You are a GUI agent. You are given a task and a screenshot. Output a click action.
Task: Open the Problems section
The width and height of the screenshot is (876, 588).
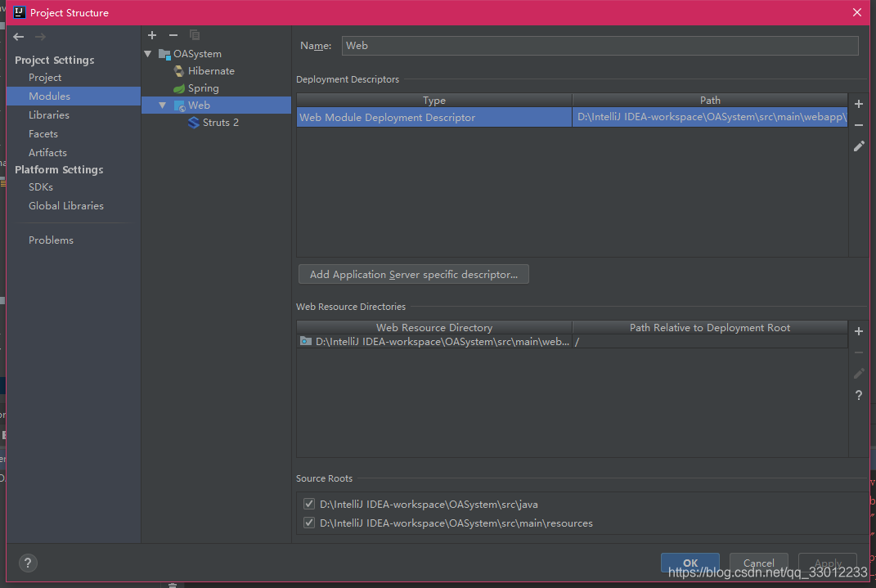point(51,240)
